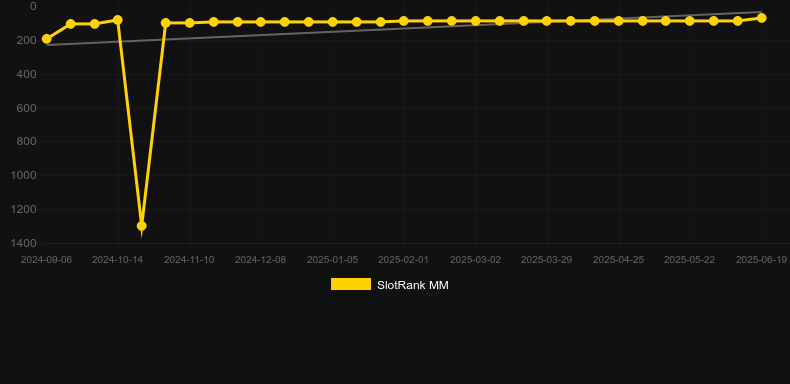790x384 pixels.
Task: Select the data point above 2025-04-25
Action: pyautogui.click(x=619, y=21)
